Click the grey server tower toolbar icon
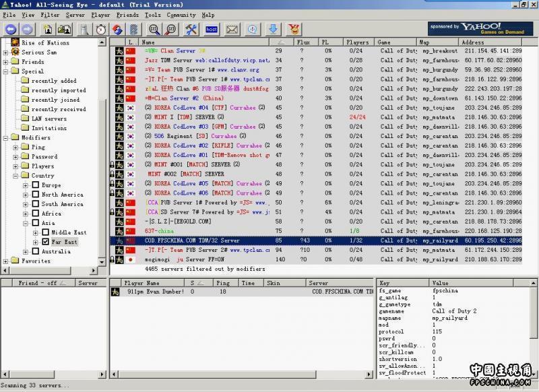Screen dimensions: 539x392 coord(84,30)
